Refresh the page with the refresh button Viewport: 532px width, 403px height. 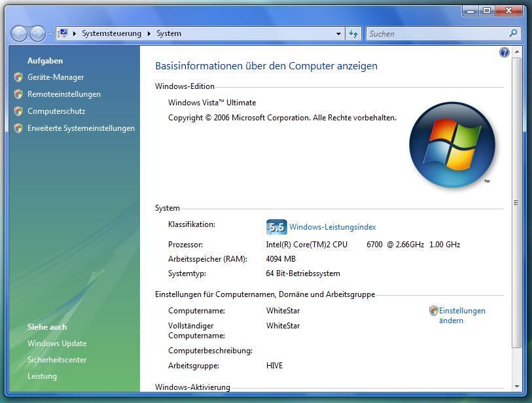(353, 33)
